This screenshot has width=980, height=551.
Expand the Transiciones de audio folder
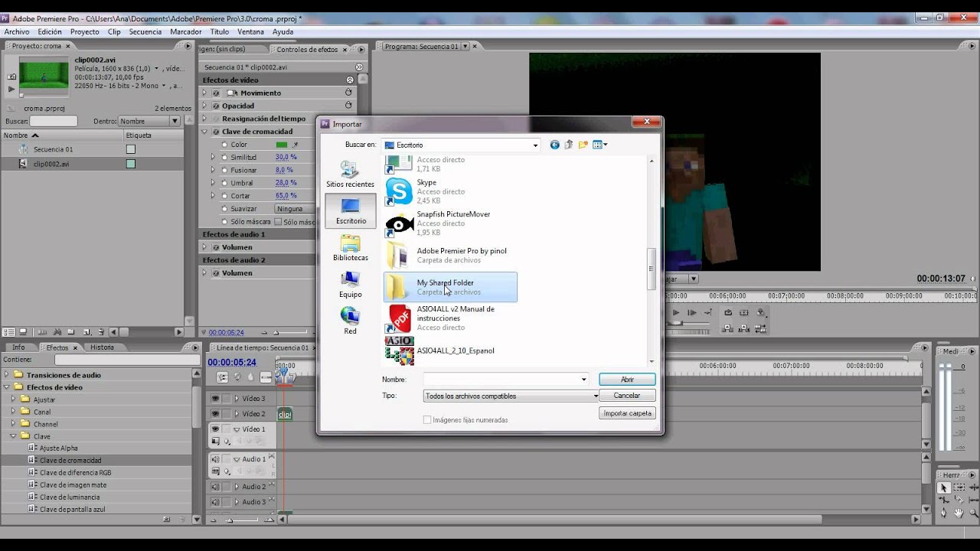(x=7, y=375)
